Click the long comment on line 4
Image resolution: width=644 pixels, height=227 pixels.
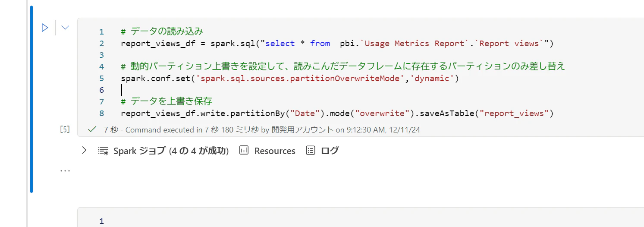tap(343, 66)
